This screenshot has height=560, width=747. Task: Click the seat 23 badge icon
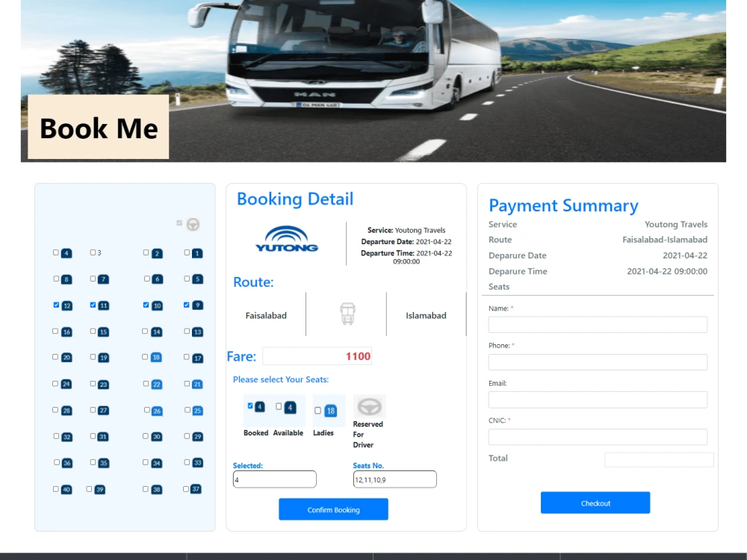(x=103, y=385)
